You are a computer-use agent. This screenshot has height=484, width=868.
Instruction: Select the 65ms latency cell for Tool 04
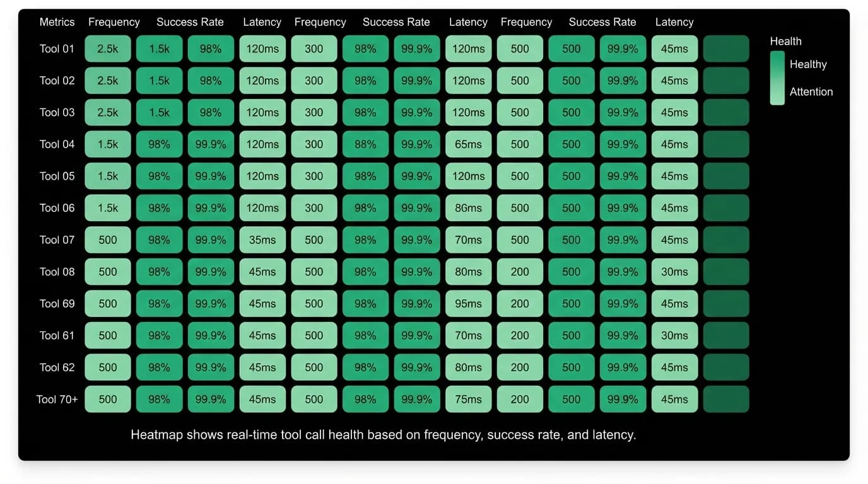(x=468, y=144)
